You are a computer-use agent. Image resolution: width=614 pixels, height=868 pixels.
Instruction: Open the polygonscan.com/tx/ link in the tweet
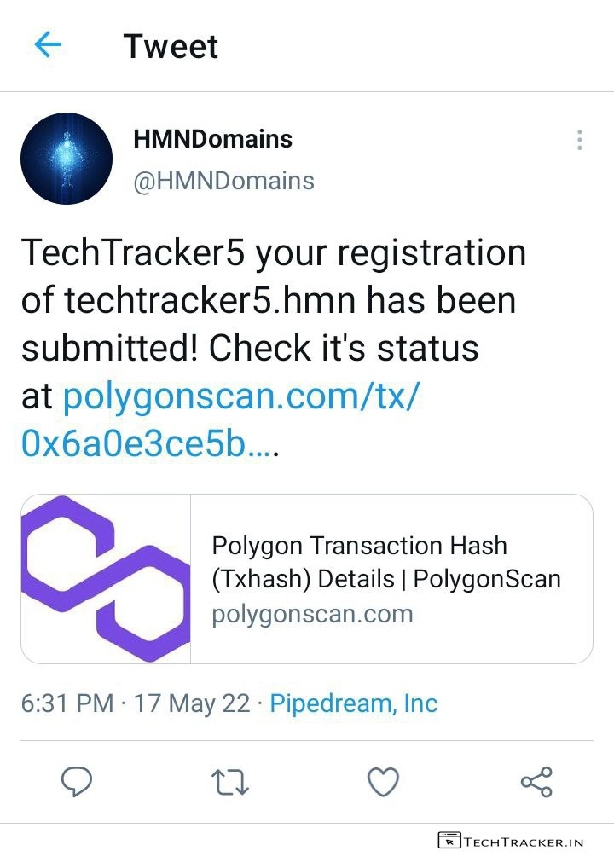click(x=241, y=396)
